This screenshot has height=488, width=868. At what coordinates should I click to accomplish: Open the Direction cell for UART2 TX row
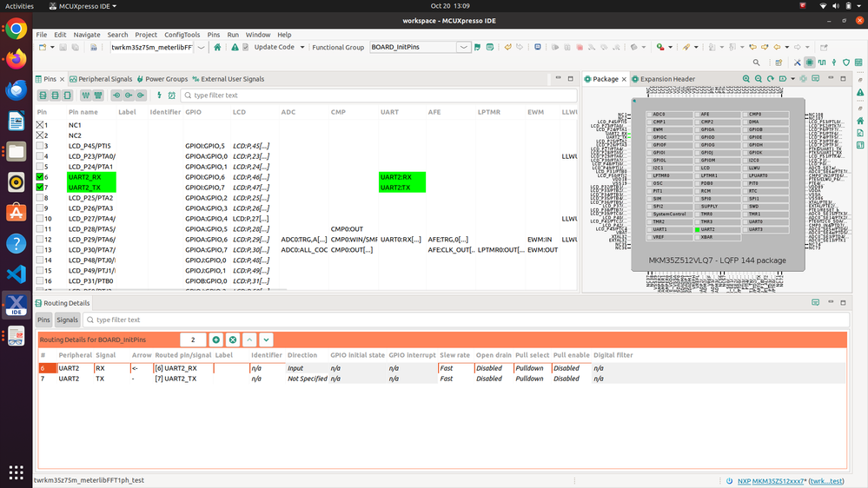point(307,379)
